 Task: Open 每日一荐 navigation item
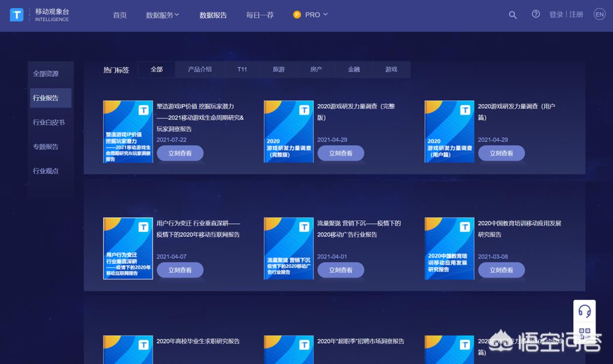click(260, 15)
